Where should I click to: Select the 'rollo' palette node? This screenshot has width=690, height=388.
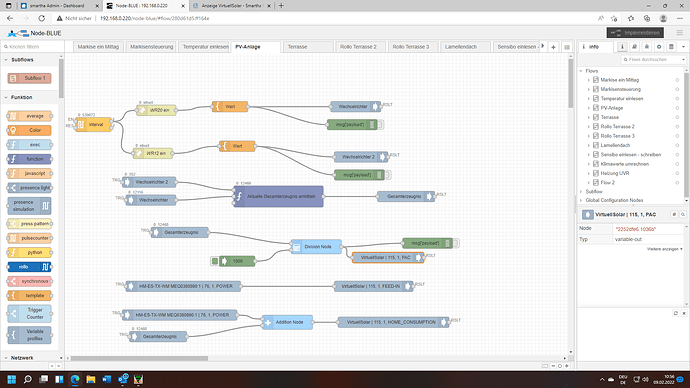click(29, 267)
